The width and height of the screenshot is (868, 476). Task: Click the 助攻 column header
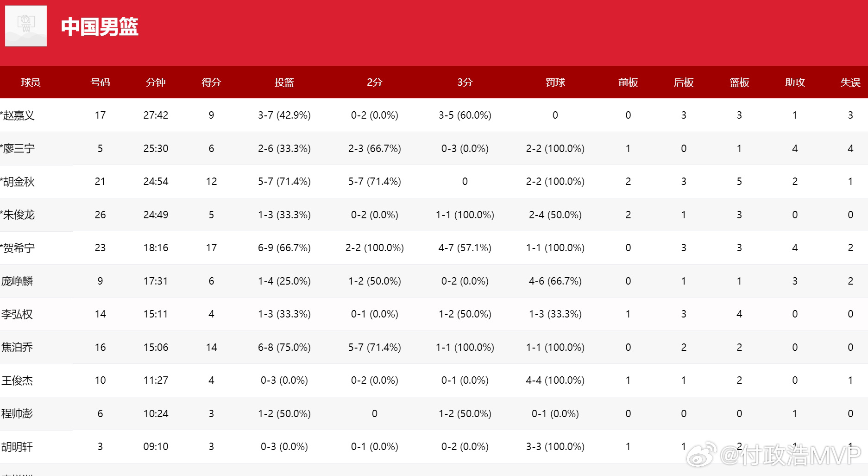point(795,83)
